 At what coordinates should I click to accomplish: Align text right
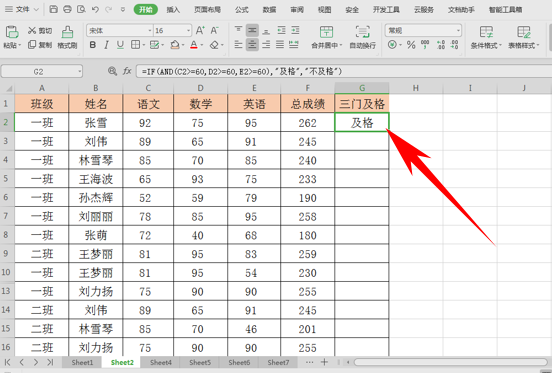[266, 45]
